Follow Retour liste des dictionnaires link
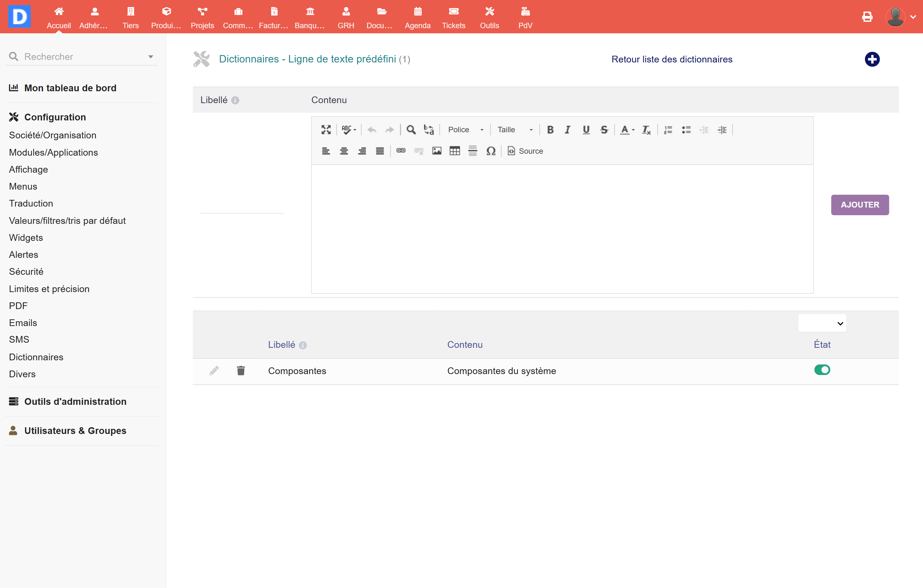 (x=671, y=59)
